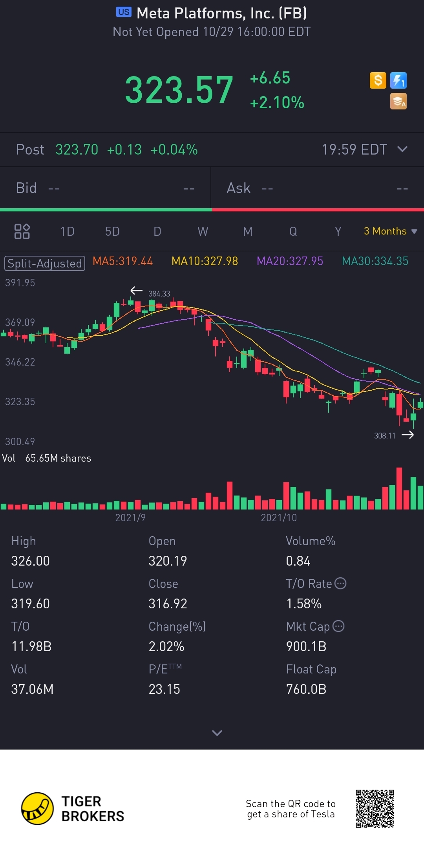Tap the 308.11 low marker on chart

click(x=385, y=435)
